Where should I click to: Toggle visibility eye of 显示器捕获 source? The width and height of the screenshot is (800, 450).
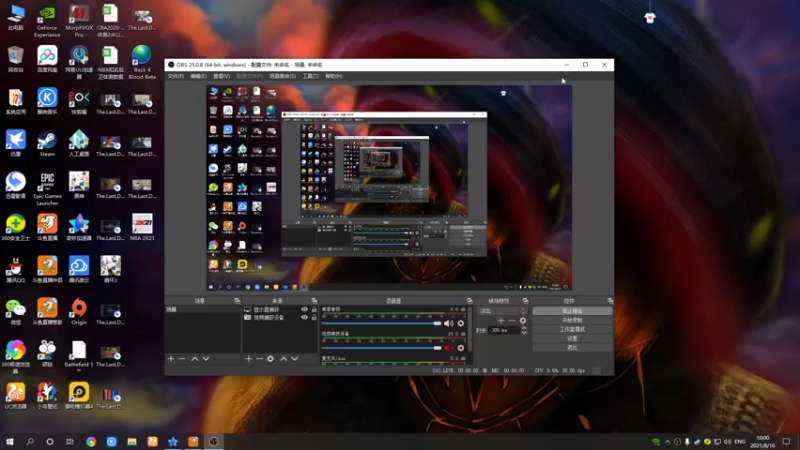(x=305, y=310)
